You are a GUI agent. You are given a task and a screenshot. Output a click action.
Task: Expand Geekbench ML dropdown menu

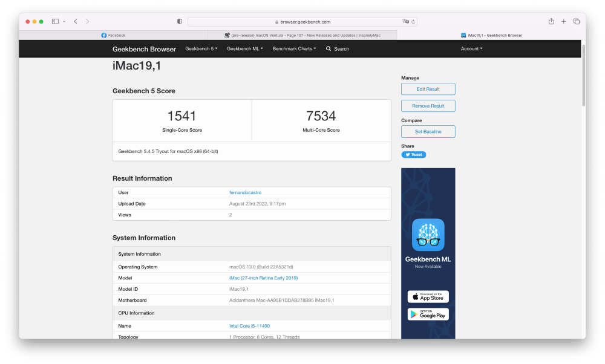click(245, 48)
